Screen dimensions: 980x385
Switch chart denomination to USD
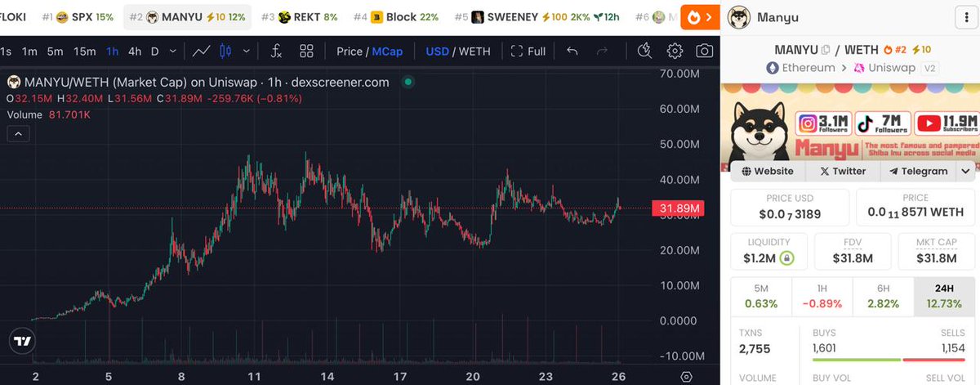(x=437, y=51)
